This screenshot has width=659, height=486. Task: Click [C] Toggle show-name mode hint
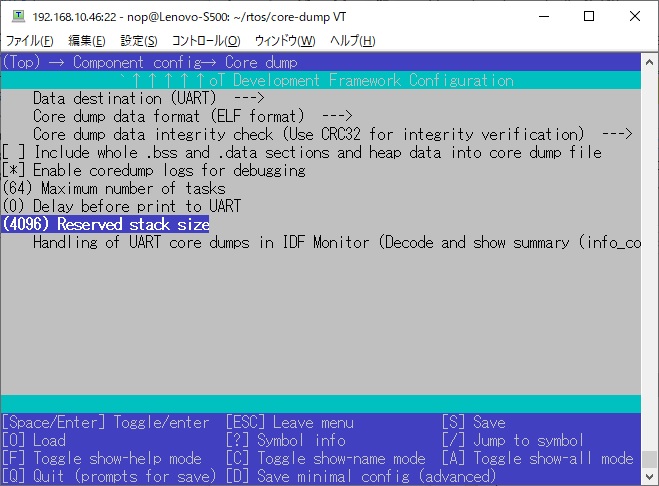point(326,458)
